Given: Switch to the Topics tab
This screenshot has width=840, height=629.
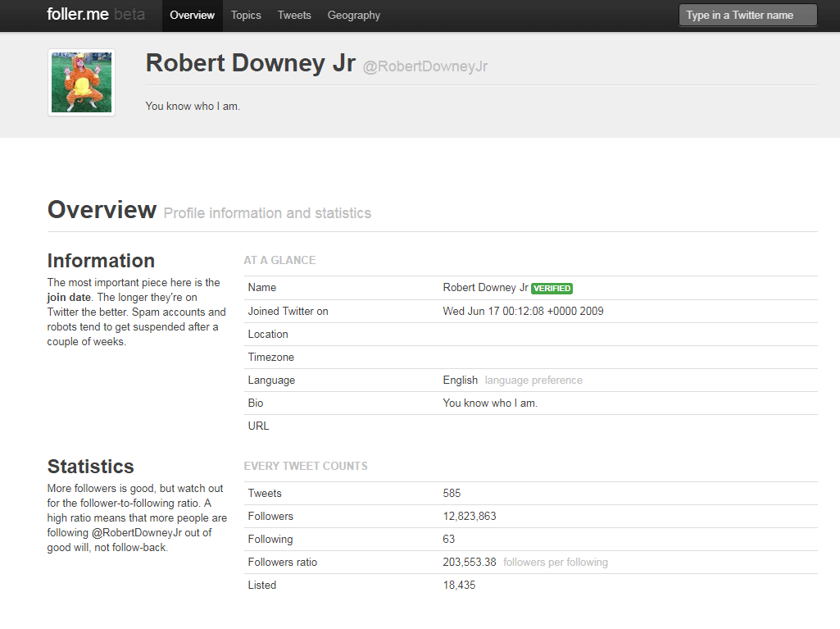Looking at the screenshot, I should 246,16.
